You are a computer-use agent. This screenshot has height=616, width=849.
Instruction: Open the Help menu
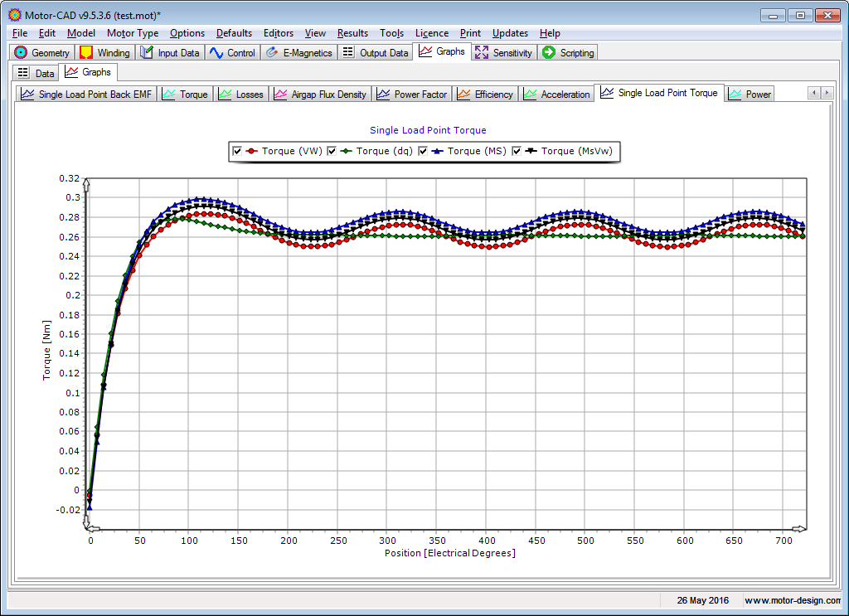click(550, 33)
